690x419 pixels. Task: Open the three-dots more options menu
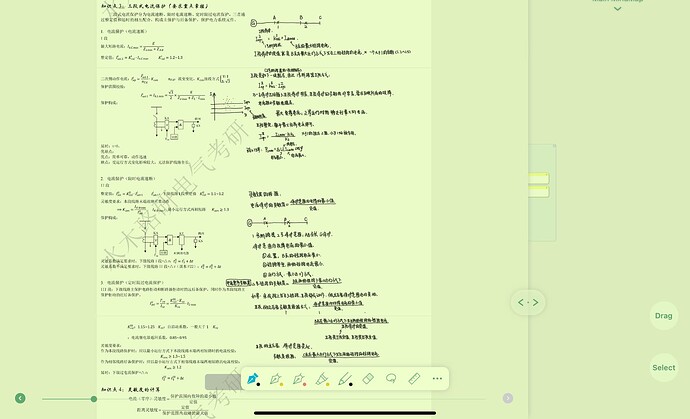pos(437,379)
